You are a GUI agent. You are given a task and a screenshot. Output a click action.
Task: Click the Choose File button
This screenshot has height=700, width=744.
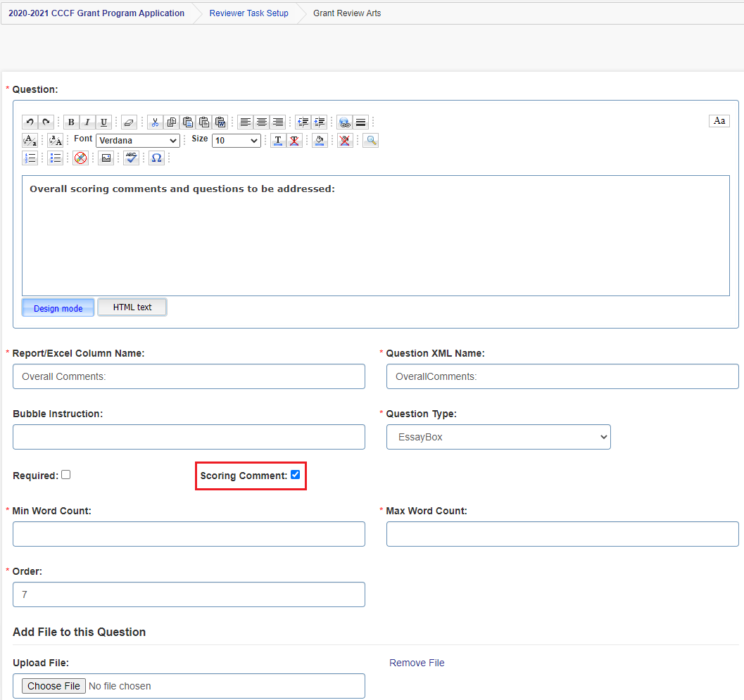[x=53, y=686]
